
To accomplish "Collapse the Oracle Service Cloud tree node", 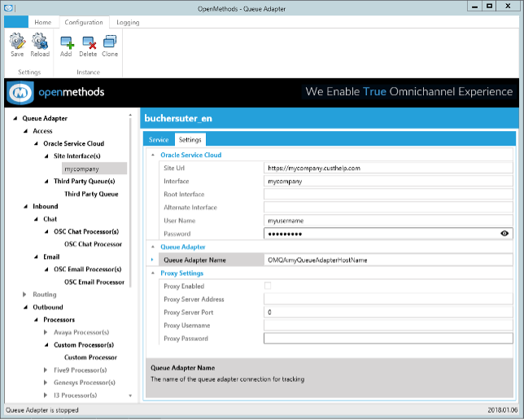I will click(36, 144).
